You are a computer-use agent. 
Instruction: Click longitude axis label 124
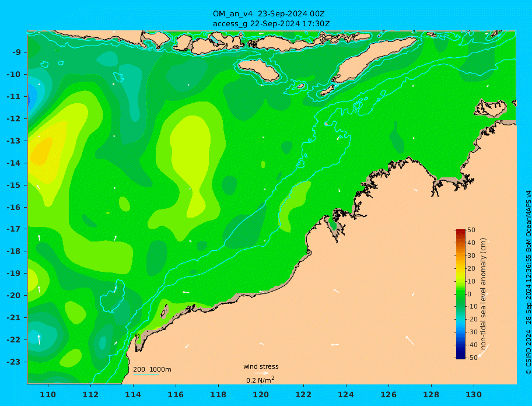tap(346, 395)
